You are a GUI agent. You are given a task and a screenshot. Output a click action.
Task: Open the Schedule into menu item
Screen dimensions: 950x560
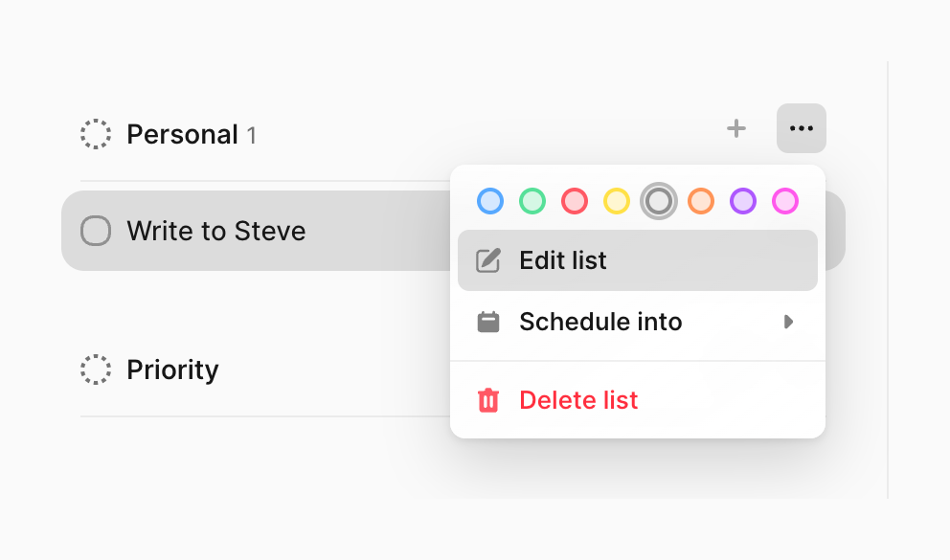pos(600,322)
